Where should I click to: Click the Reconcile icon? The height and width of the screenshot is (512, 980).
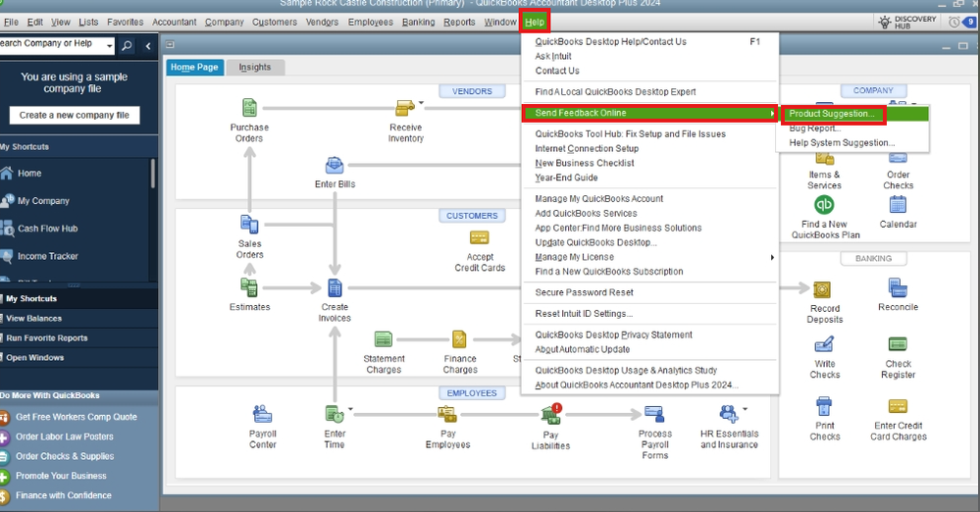click(898, 287)
